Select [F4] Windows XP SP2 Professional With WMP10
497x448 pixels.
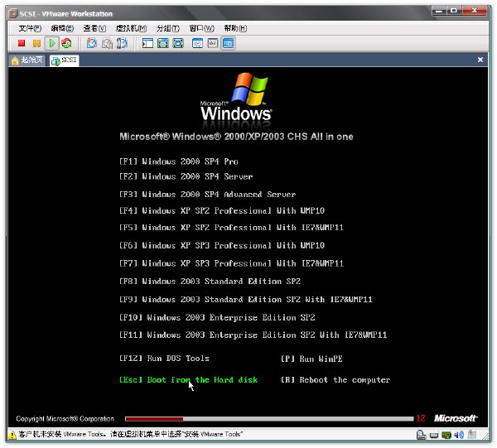point(222,210)
